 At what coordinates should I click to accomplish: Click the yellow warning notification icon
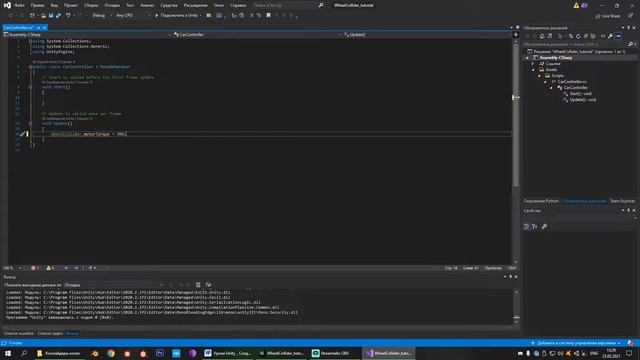point(576,5)
